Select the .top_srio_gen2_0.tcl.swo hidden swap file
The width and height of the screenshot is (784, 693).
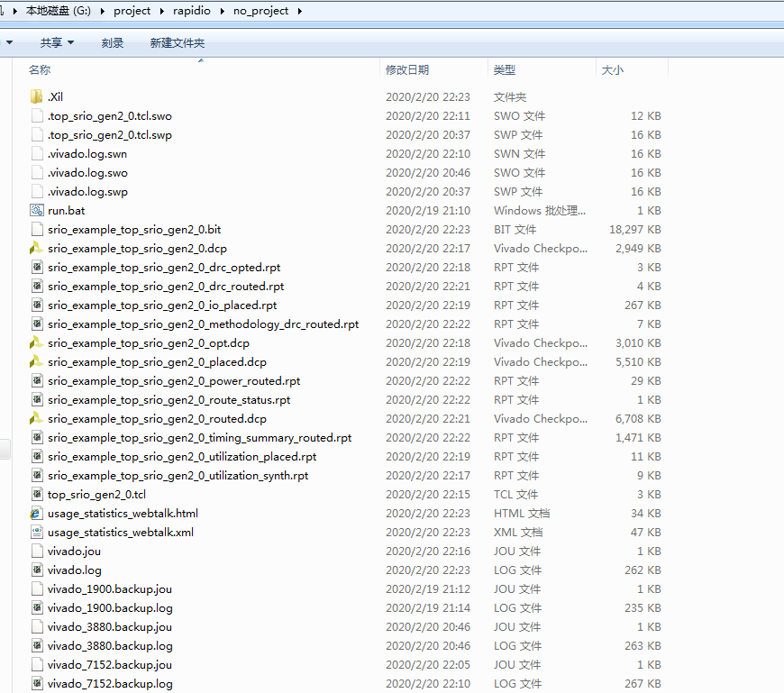[110, 115]
